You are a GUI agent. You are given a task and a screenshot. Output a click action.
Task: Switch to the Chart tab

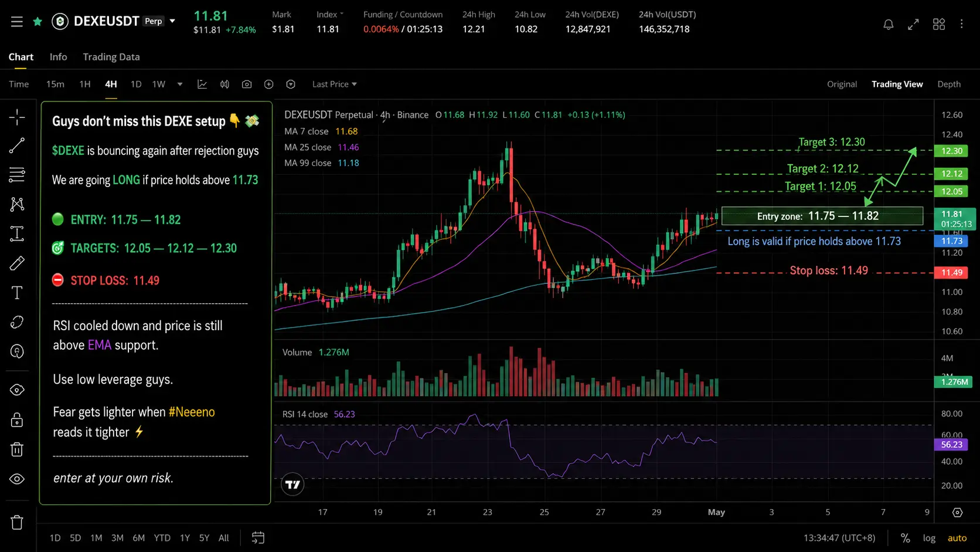(x=21, y=57)
